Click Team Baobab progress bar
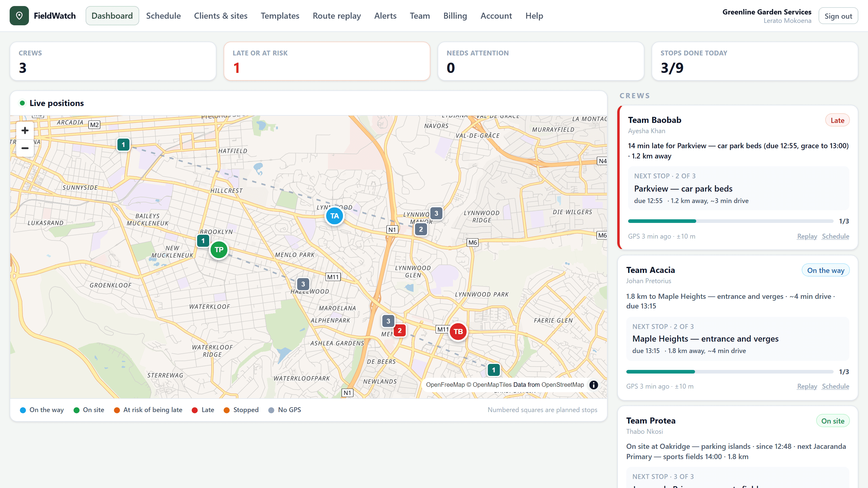The image size is (868, 488). point(731,221)
